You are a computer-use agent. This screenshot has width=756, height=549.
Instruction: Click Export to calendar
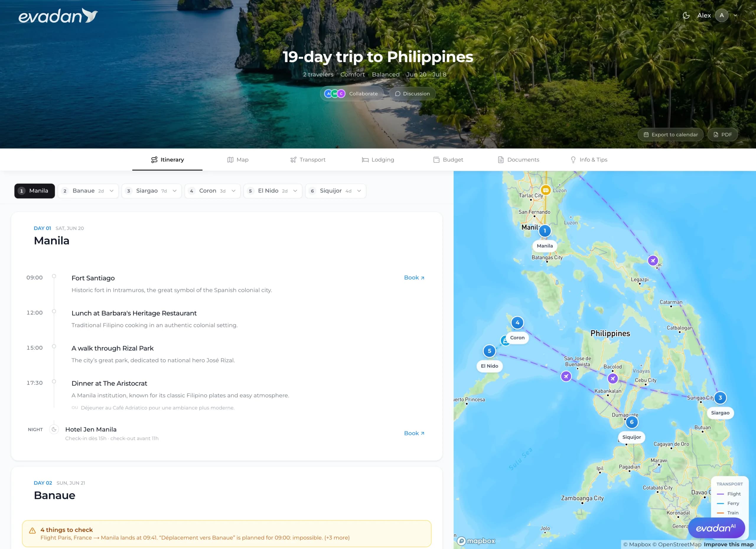point(670,135)
